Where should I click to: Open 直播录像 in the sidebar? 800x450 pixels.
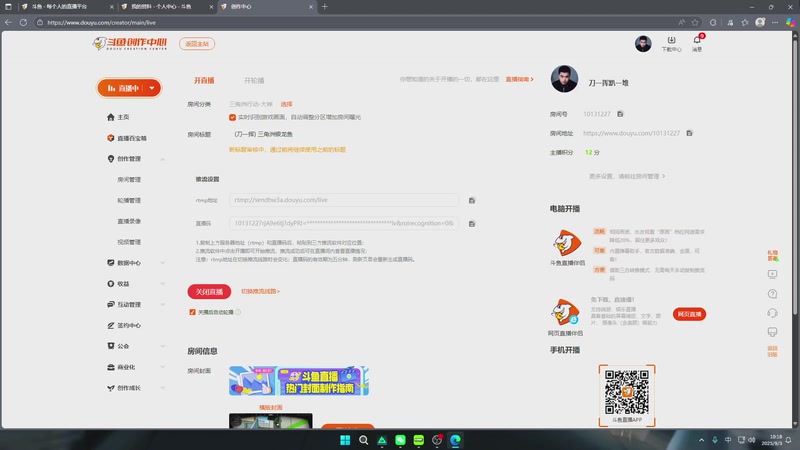click(129, 221)
